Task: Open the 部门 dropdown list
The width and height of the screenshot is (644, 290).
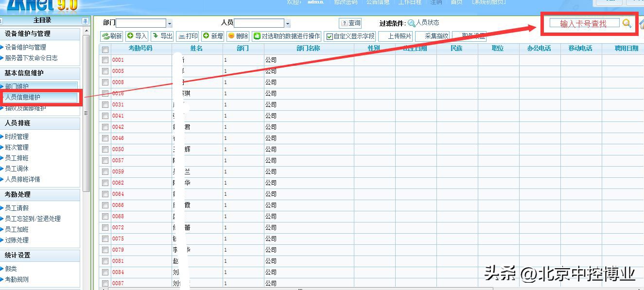Action: (169, 22)
